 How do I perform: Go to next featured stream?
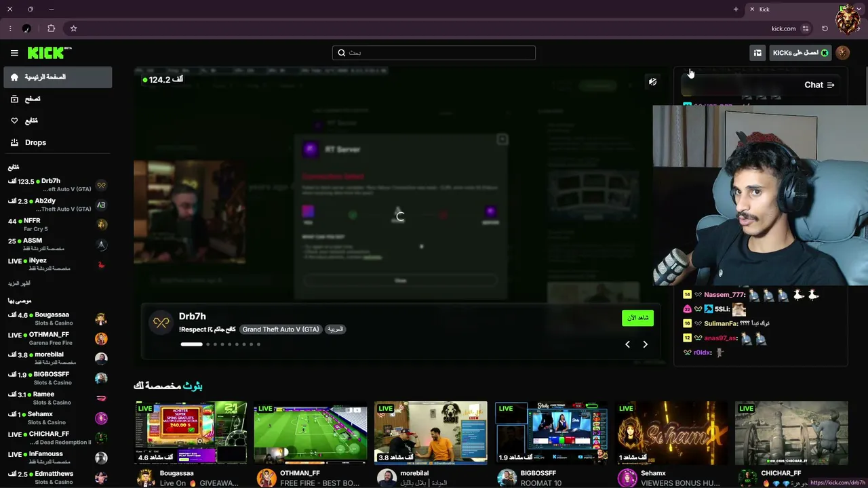click(x=645, y=344)
